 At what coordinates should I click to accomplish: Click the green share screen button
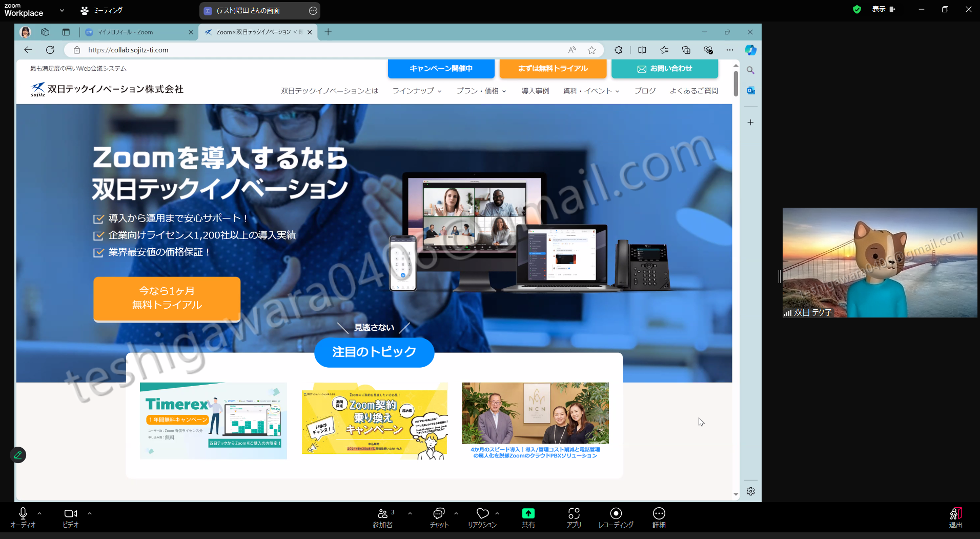click(528, 517)
